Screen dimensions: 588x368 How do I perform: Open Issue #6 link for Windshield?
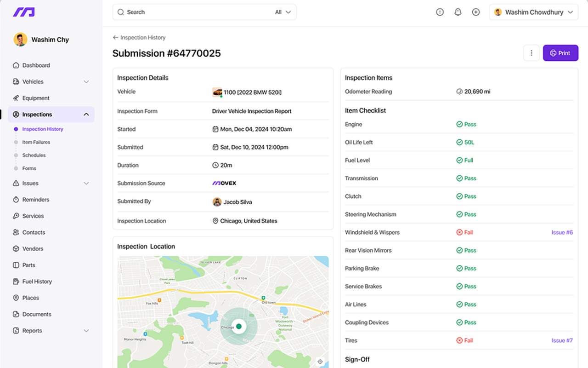point(562,232)
